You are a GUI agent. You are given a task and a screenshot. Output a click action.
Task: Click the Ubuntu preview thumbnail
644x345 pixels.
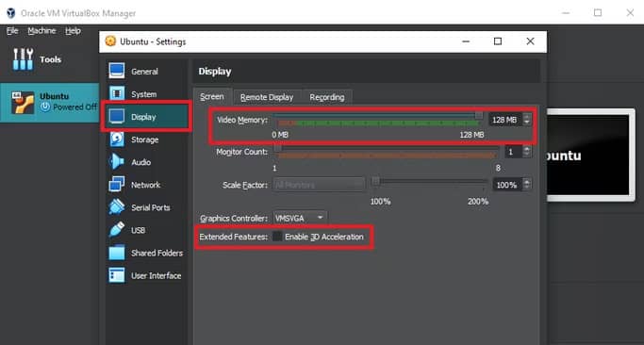(x=590, y=156)
